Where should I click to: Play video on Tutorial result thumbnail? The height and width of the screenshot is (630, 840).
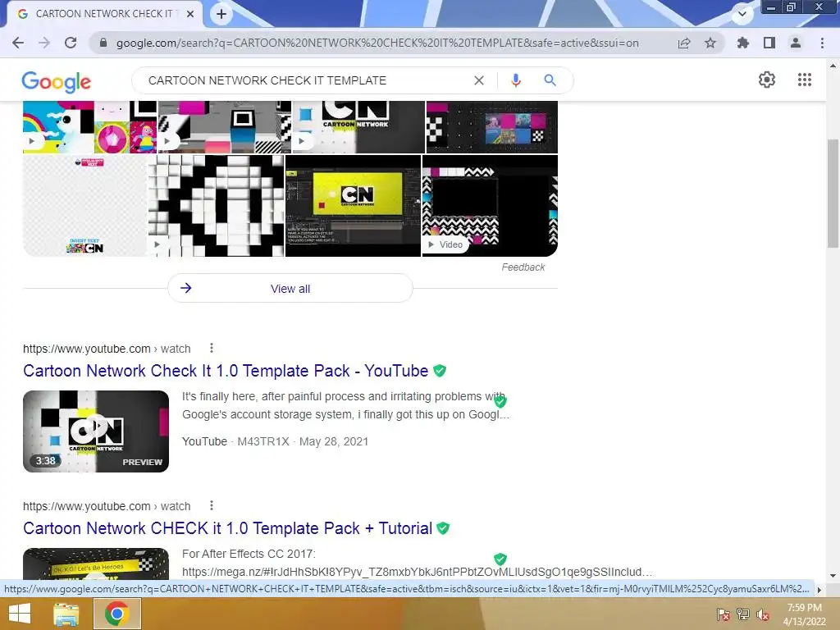coord(96,564)
